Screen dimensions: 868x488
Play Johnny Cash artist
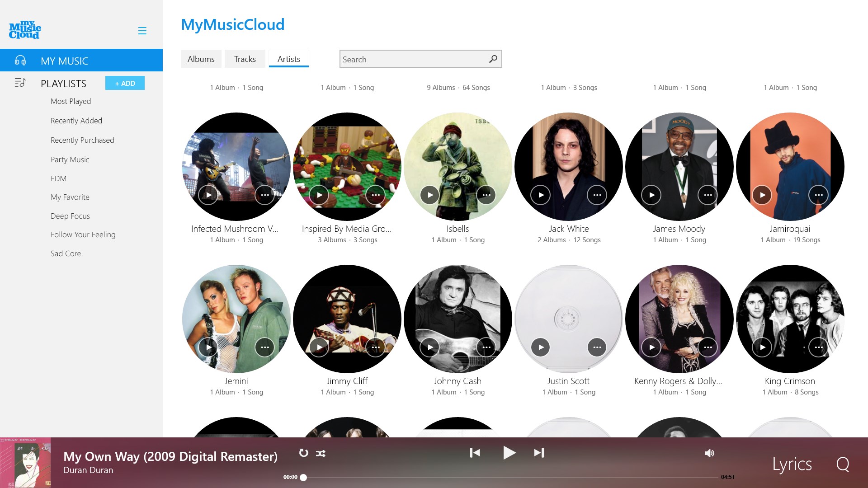click(x=430, y=347)
